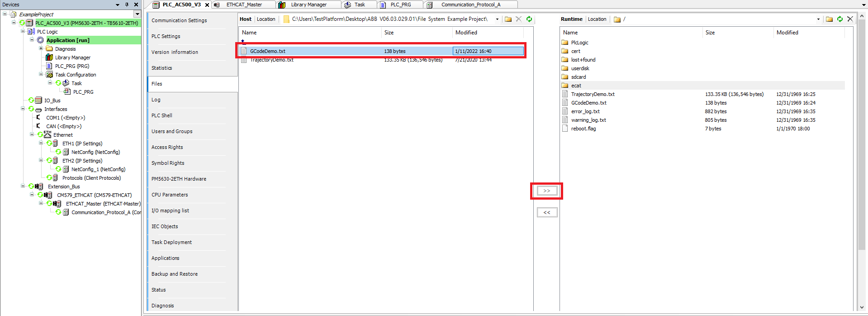Click the Ethernet ETH icon in tree

point(47,135)
